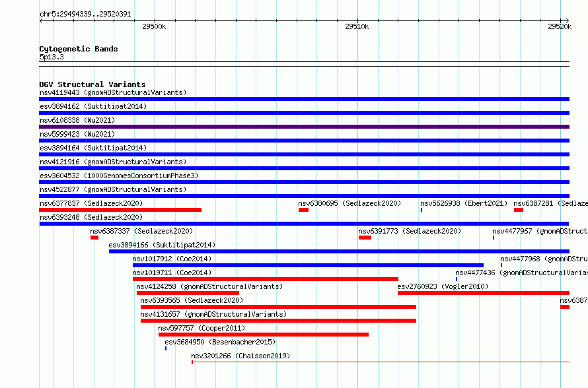Image resolution: width=588 pixels, height=388 pixels.
Task: Click the chr5:29494339..29520391 coordinate label
Action: [85, 14]
